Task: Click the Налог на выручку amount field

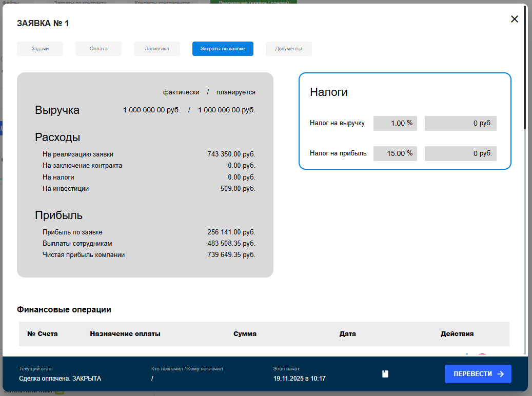Action: 460,123
